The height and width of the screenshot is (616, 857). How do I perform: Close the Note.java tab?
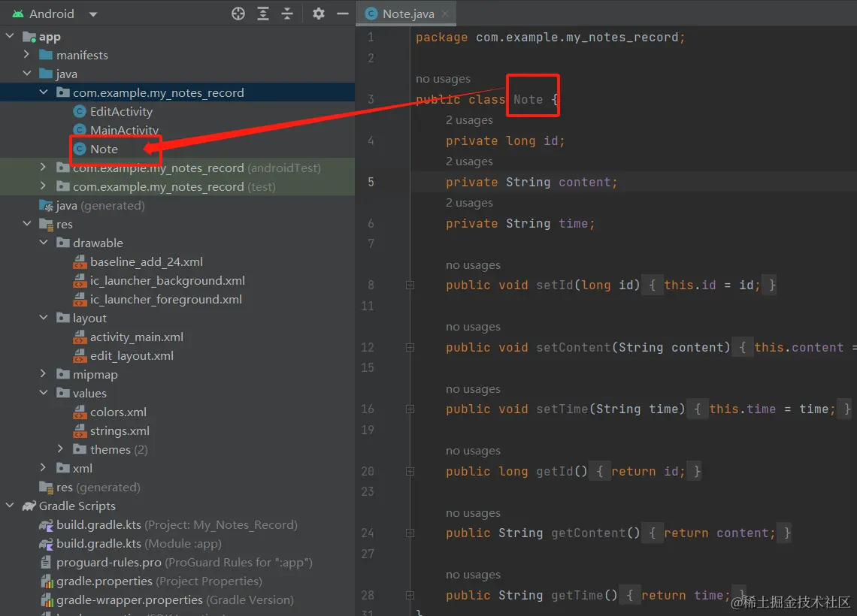tap(445, 14)
